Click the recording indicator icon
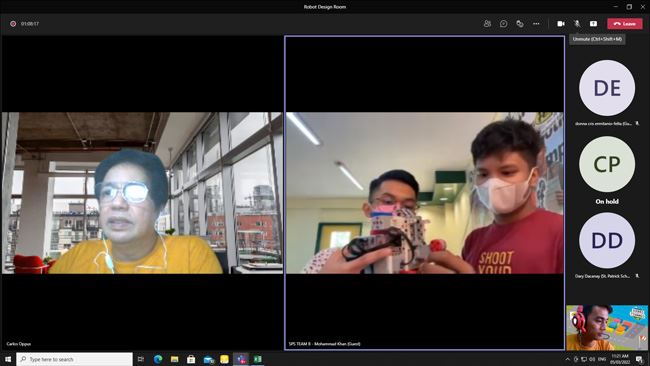This screenshot has height=366, width=650. click(x=13, y=24)
